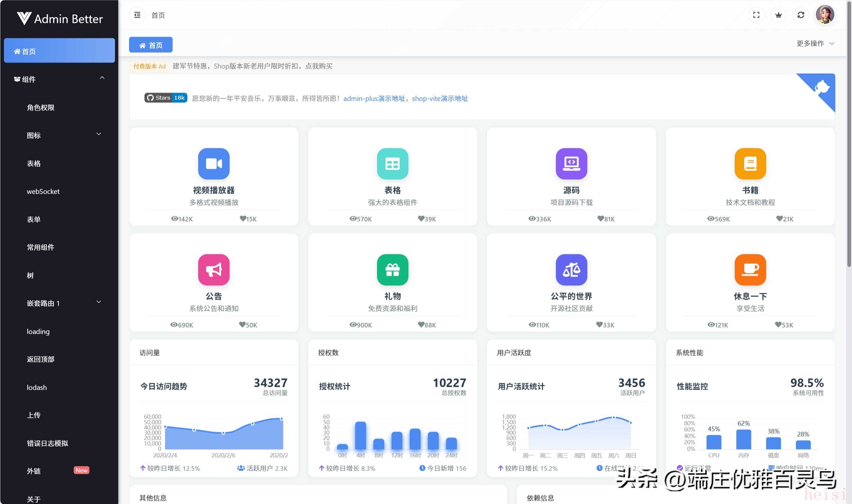852x504 pixels.
Task: Click the video player camera icon
Action: coord(214,164)
